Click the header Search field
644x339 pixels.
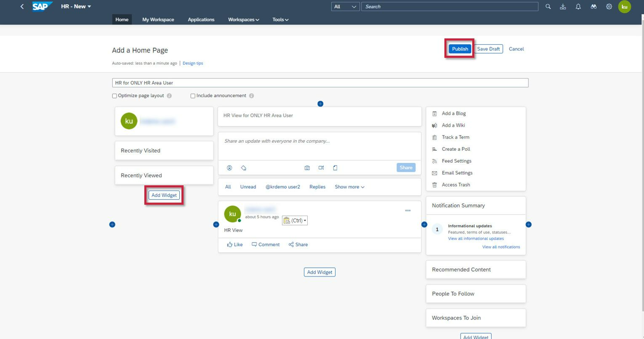[450, 6]
